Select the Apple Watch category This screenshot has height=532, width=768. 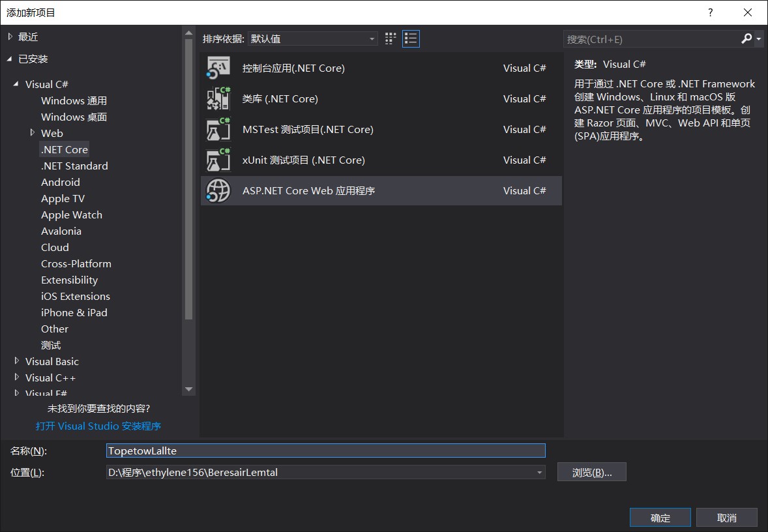(71, 214)
